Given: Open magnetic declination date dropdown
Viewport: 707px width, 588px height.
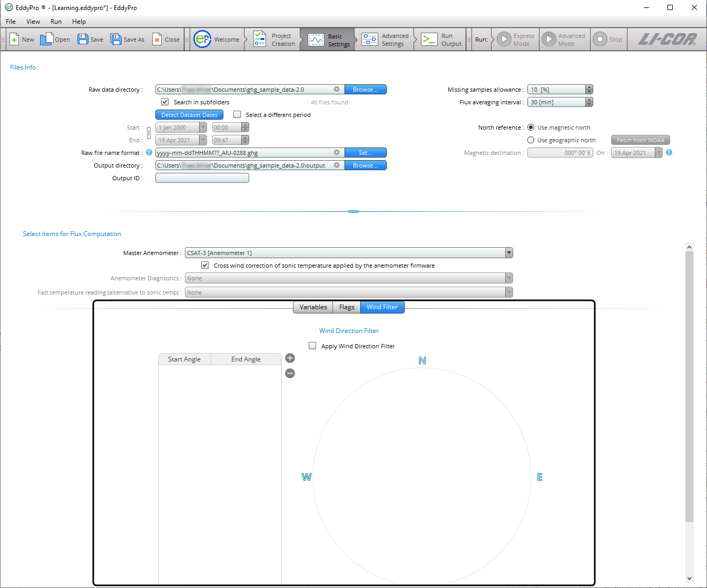Looking at the screenshot, I should coord(659,153).
